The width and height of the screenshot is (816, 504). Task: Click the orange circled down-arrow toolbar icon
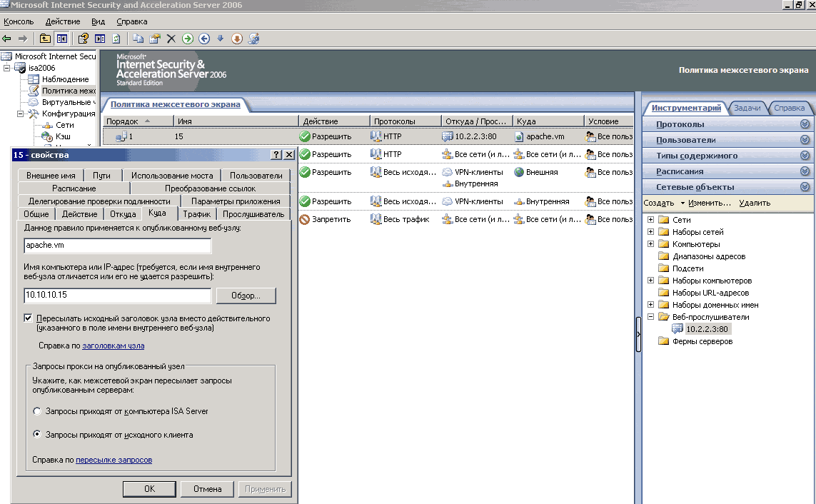pyautogui.click(x=237, y=39)
